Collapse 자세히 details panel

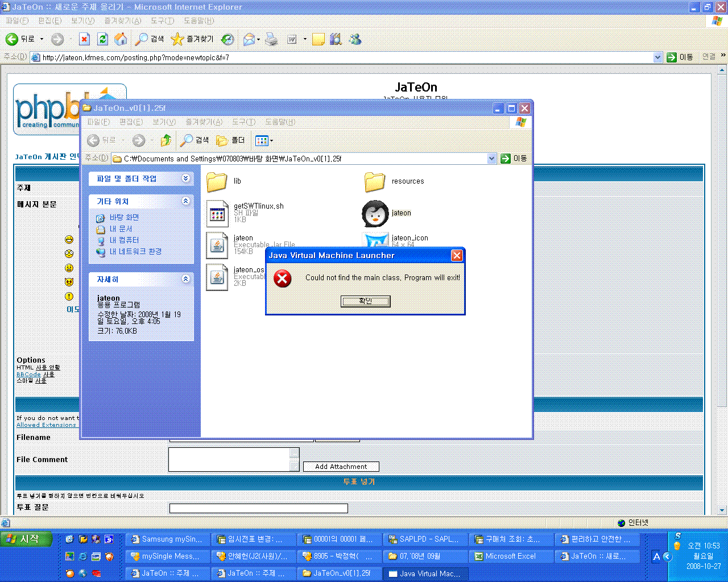tap(185, 279)
